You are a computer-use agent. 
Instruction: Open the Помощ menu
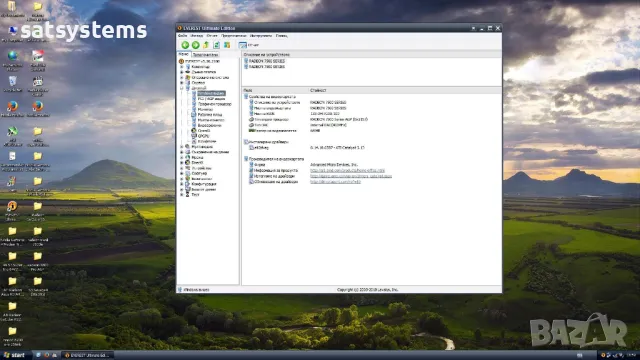281,36
